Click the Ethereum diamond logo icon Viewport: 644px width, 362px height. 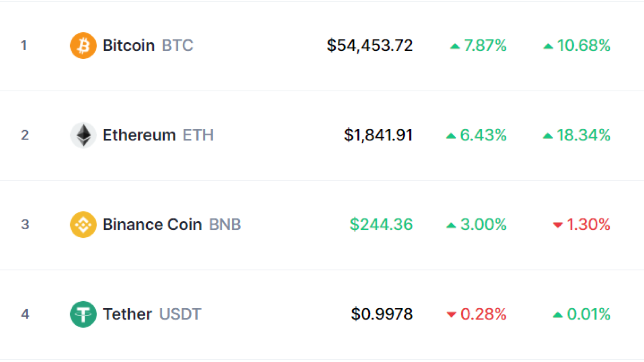click(83, 135)
